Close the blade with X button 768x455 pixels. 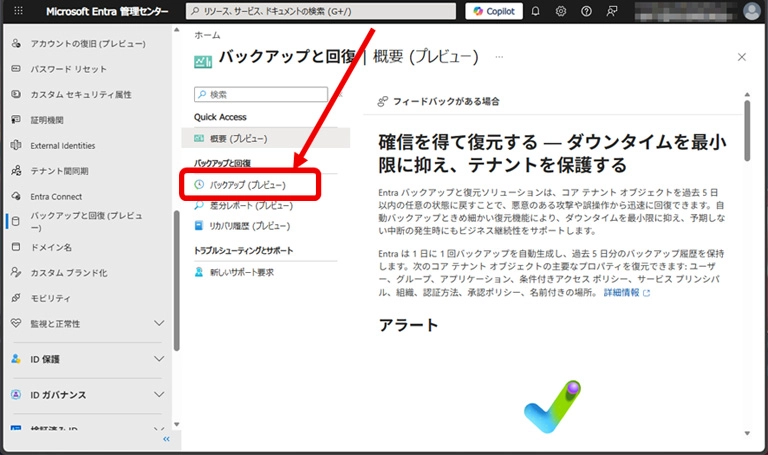(742, 57)
